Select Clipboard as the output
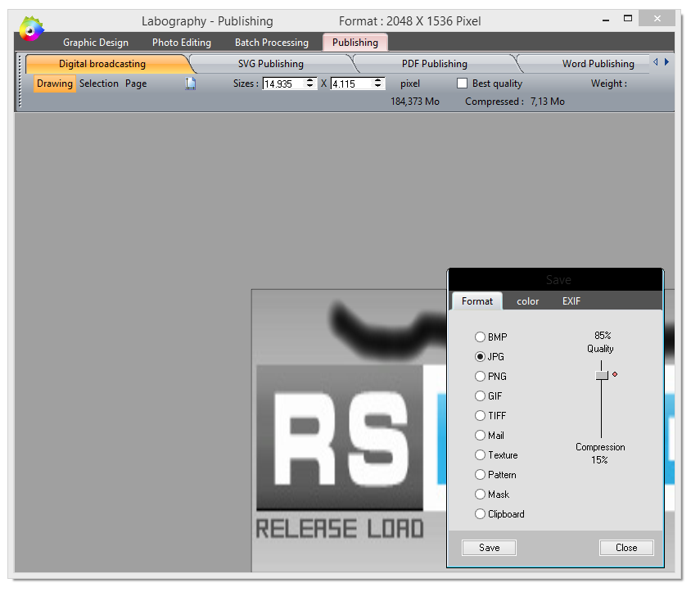Image resolution: width=700 pixels, height=592 pixels. pyautogui.click(x=480, y=514)
